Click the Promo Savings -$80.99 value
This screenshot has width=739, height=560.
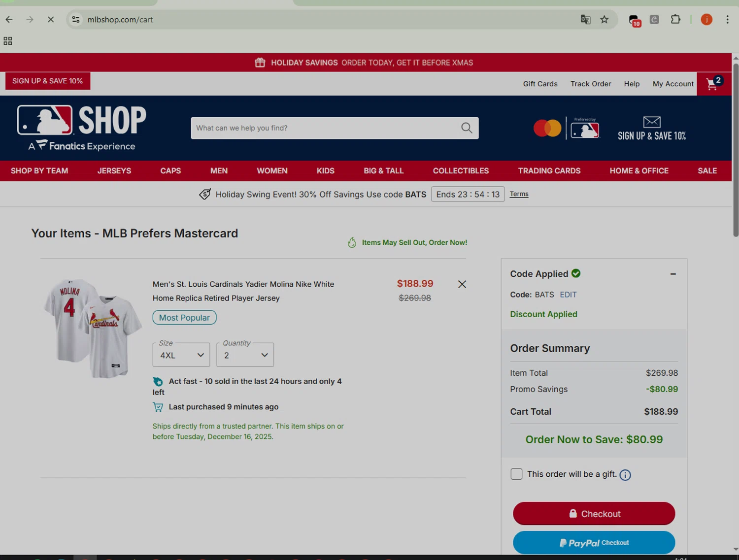click(662, 389)
